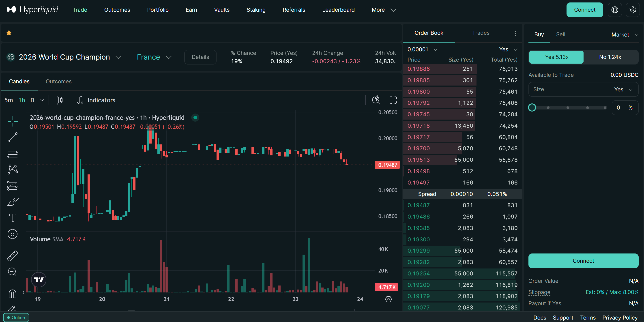Select the trend line tool

(x=13, y=137)
